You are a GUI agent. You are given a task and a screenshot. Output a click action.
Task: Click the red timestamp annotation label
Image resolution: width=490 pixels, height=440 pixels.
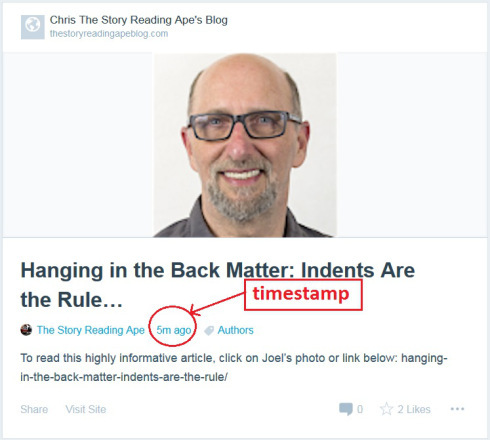(303, 295)
